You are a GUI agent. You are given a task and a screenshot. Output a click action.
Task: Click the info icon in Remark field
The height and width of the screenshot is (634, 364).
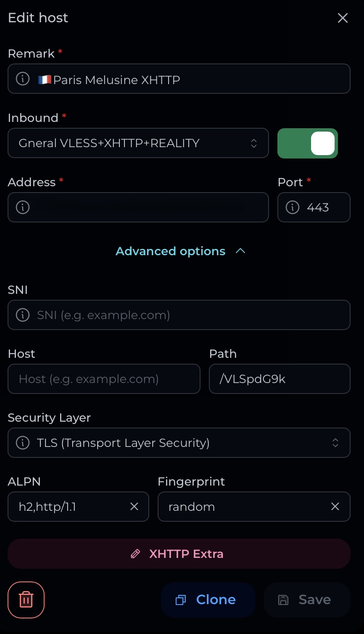click(x=23, y=79)
